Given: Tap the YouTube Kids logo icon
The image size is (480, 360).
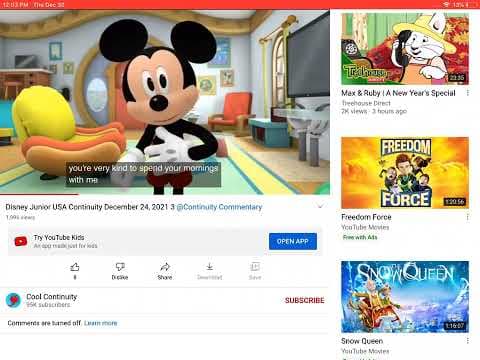Looking at the screenshot, I should click(21, 241).
